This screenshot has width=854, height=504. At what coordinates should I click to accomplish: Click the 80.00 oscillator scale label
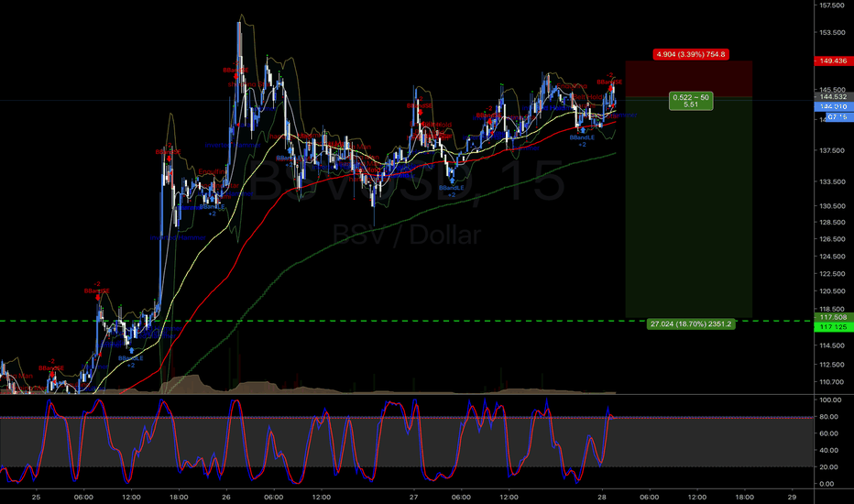828,417
